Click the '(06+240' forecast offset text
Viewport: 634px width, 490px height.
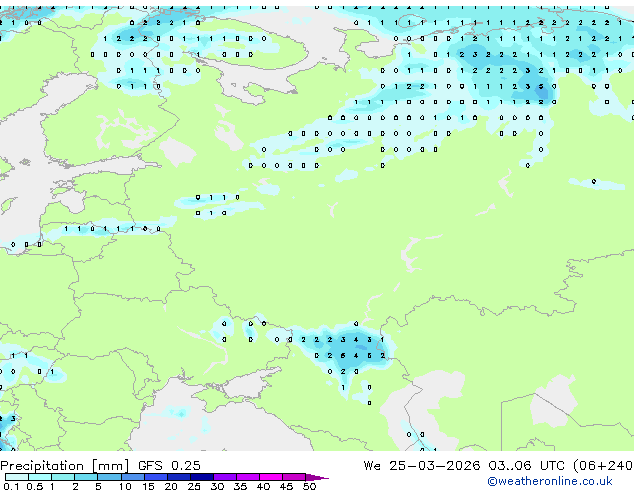click(603, 466)
